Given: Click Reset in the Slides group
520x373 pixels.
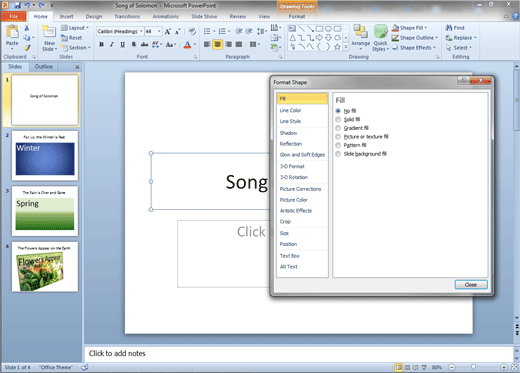Looking at the screenshot, I should [x=72, y=38].
